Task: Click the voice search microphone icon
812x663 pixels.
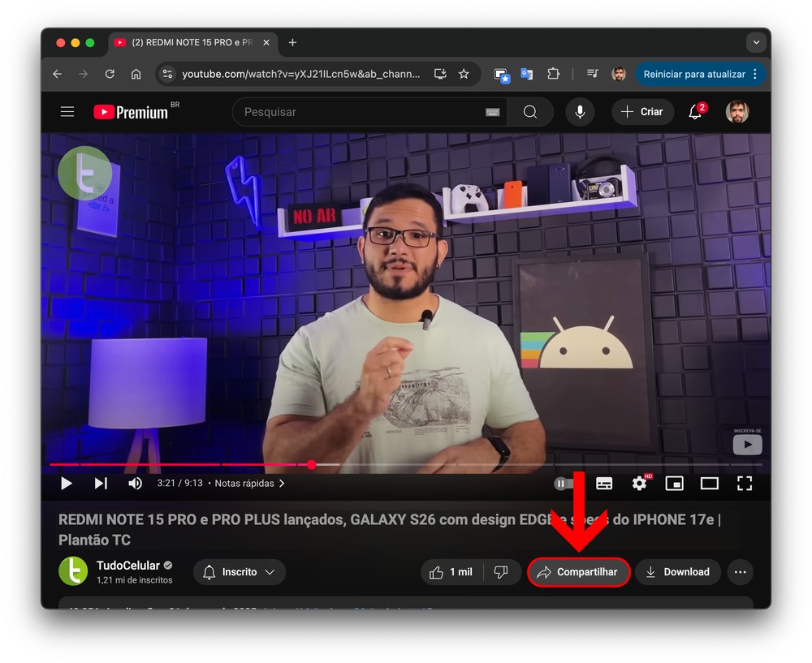Action: tap(580, 112)
